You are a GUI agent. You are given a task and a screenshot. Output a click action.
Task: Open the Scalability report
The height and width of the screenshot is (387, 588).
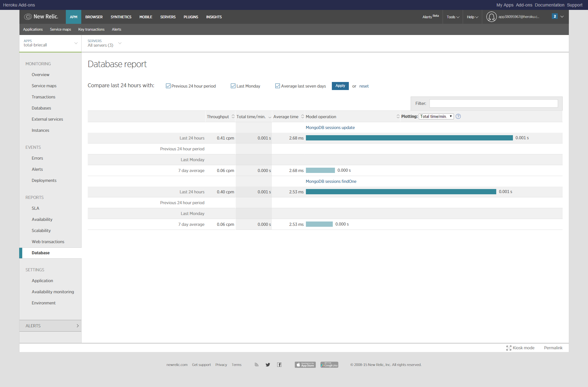pos(41,230)
